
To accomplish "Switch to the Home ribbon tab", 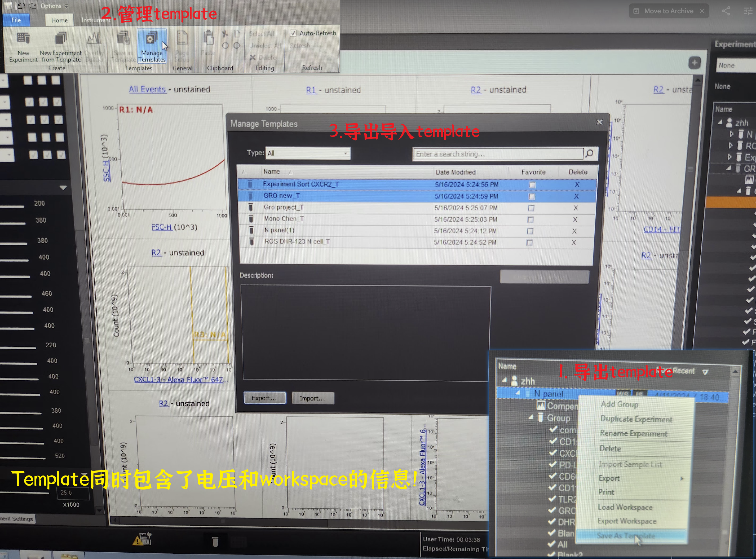I will [x=59, y=20].
